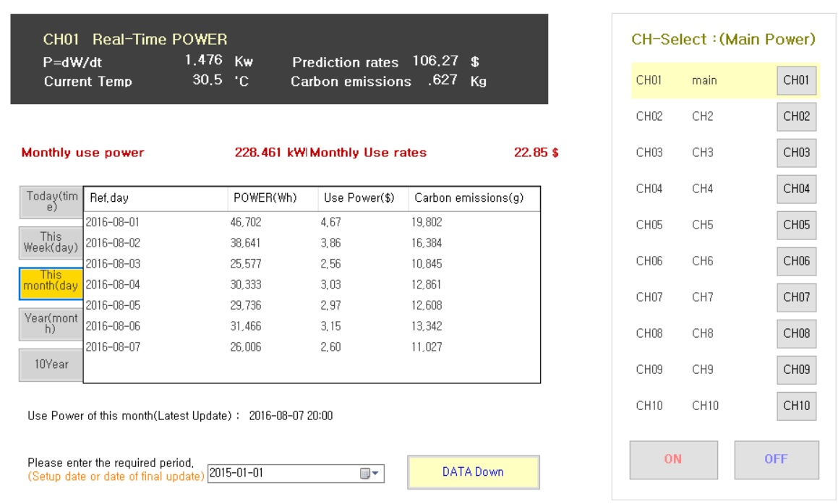Image resolution: width=838 pixels, height=504 pixels.
Task: Pick the CH09 channel button
Action: point(796,370)
